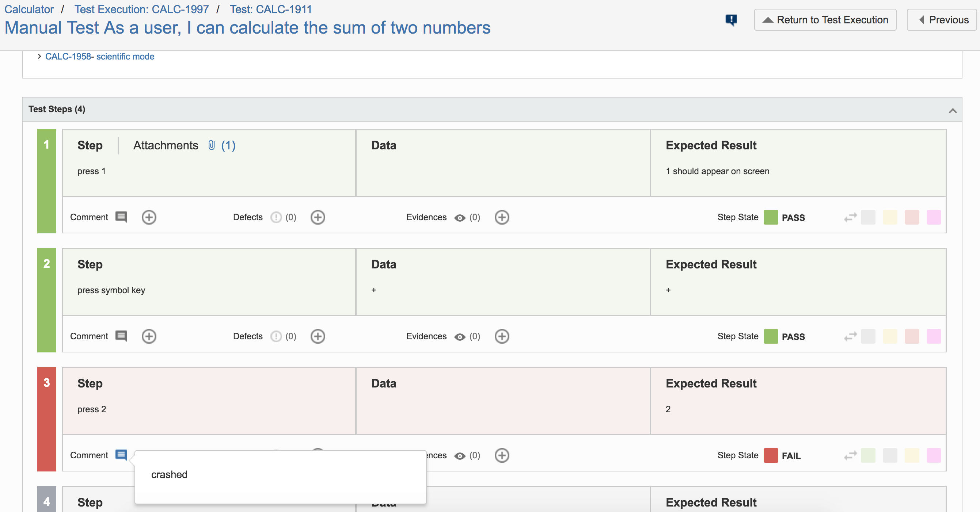
Task: Set step 1 state with pink swatch
Action: 934,217
